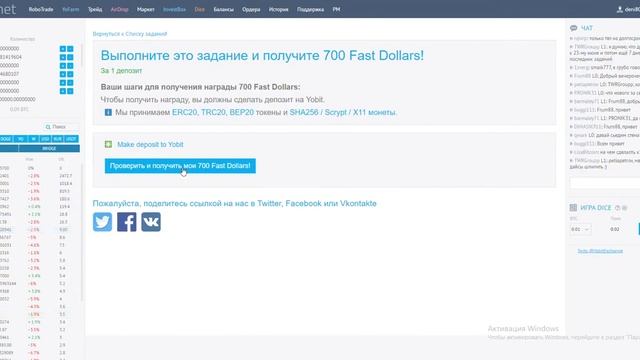The height and width of the screenshot is (360, 640).
Task: Click the chat speech bubble icon
Action: coord(573,28)
